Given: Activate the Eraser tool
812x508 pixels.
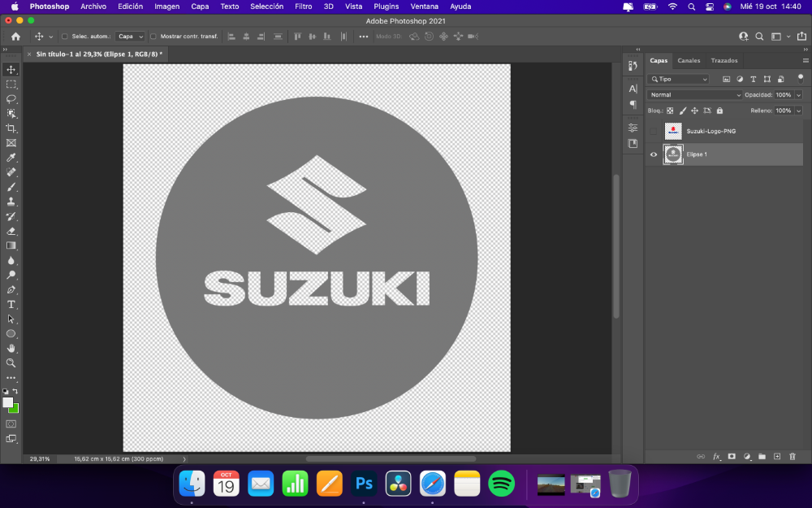Looking at the screenshot, I should 11,231.
